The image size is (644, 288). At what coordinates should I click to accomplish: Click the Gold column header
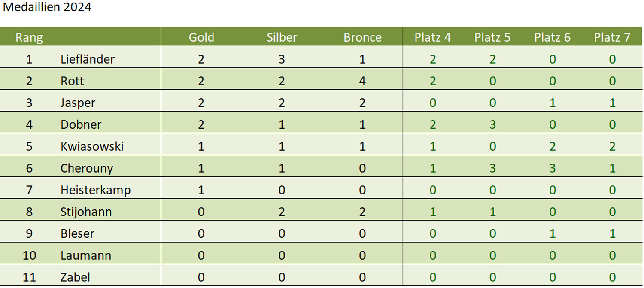(201, 37)
